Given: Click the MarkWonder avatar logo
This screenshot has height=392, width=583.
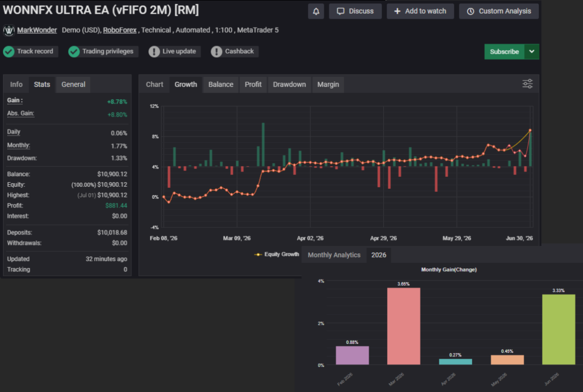Looking at the screenshot, I should pos(9,30).
